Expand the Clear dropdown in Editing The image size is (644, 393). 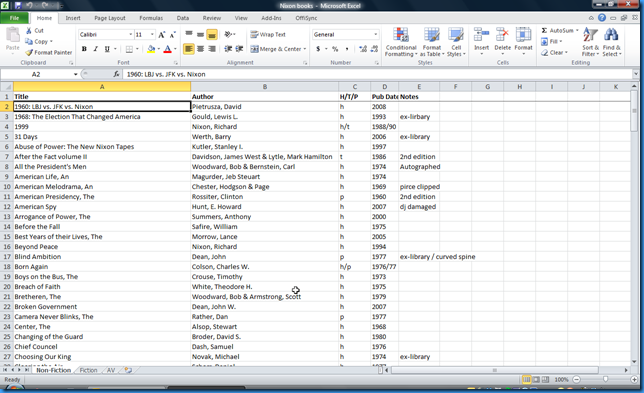click(566, 53)
